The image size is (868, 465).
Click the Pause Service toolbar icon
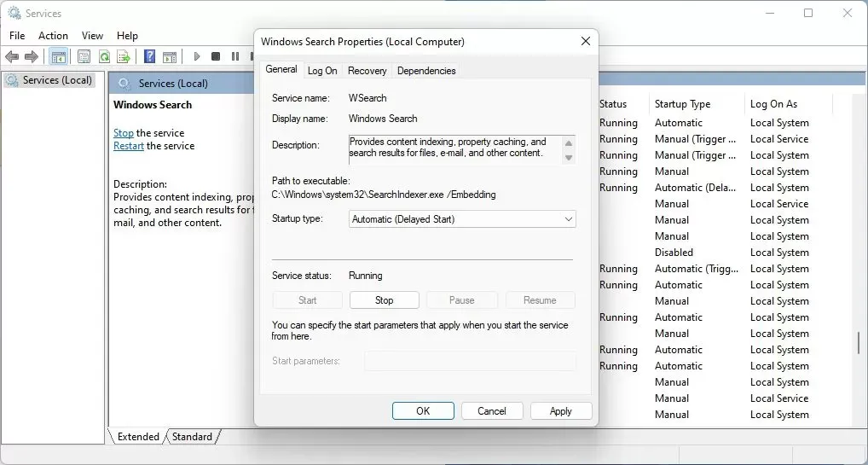coord(235,56)
